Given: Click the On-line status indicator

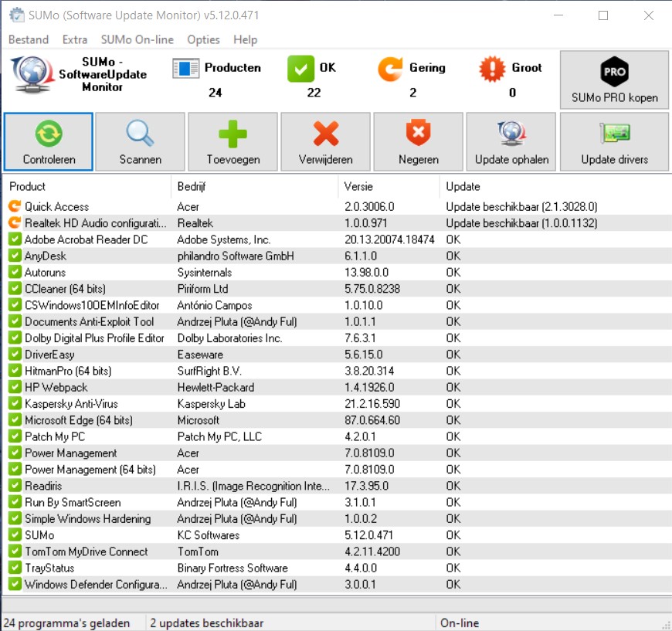Looking at the screenshot, I should [460, 623].
